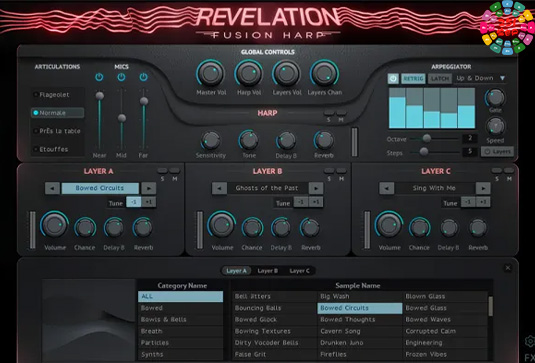
Task: Mute Layer B
Action: tap(341, 171)
